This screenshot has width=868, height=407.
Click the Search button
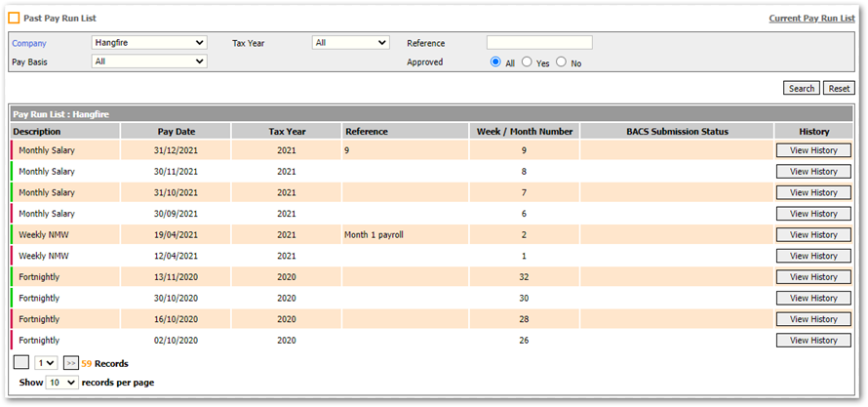coord(801,88)
